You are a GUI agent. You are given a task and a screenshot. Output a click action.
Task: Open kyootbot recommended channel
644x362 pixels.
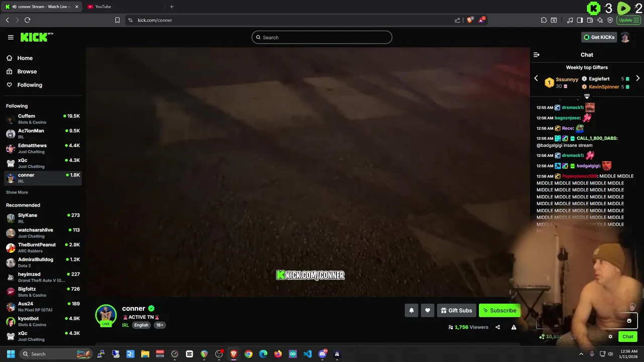click(x=43, y=321)
